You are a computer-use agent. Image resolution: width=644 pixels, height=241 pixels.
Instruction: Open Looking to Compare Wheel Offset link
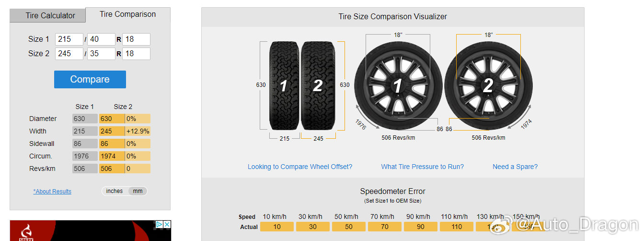pyautogui.click(x=300, y=167)
